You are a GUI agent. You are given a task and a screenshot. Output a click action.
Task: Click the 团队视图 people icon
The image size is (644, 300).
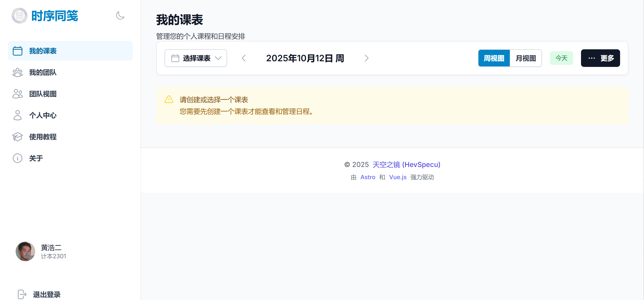[18, 94]
